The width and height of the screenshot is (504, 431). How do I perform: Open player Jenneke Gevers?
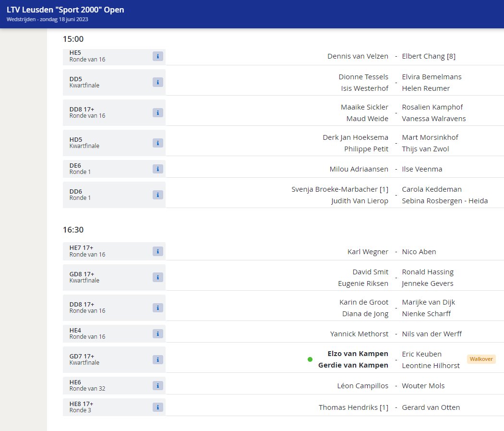pos(428,283)
